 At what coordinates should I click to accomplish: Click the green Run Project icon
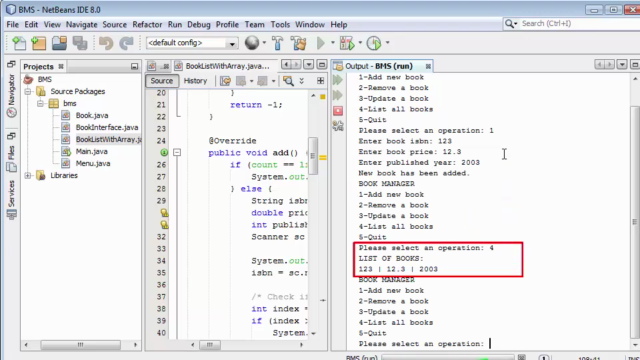pos(321,42)
